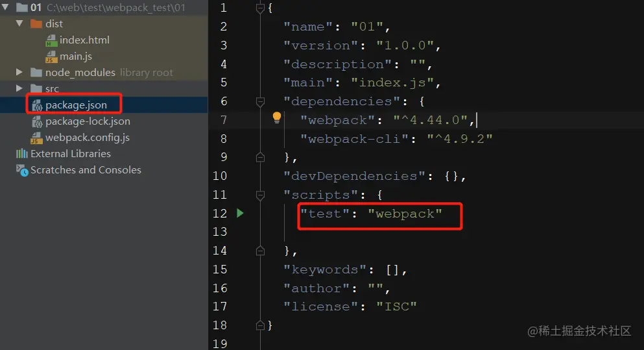Run the test script via green arrow
This screenshot has width=644, height=350.
coord(240,213)
